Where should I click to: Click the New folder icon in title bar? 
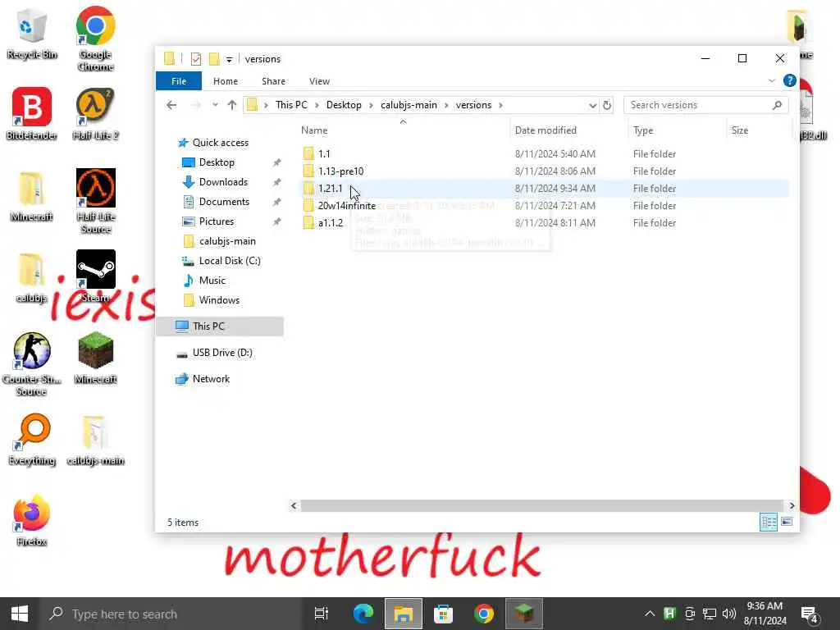pyautogui.click(x=214, y=59)
